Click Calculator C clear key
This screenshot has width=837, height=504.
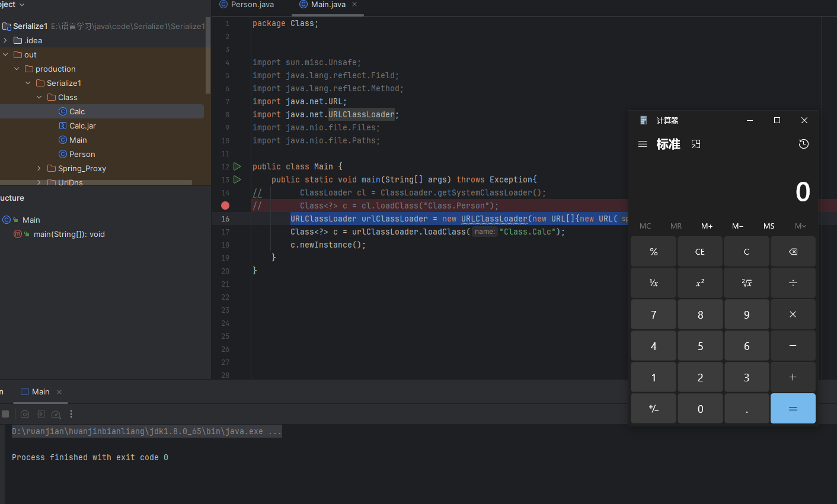point(747,252)
